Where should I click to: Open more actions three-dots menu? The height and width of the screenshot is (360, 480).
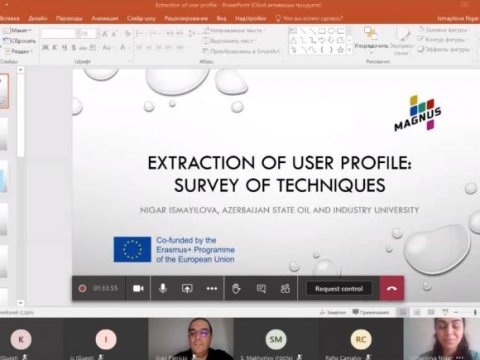[212, 289]
